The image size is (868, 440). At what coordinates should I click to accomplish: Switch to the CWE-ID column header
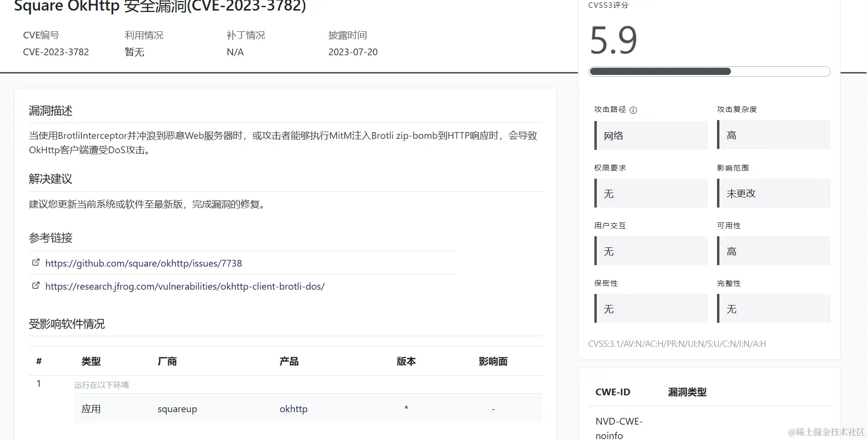[613, 392]
